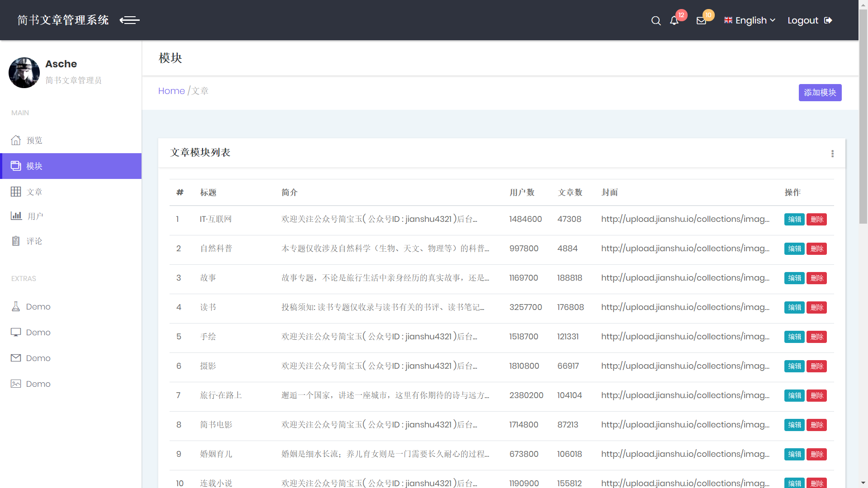The width and height of the screenshot is (868, 488).
Task: Open the 预览 home sidebar item
Action: (34, 141)
